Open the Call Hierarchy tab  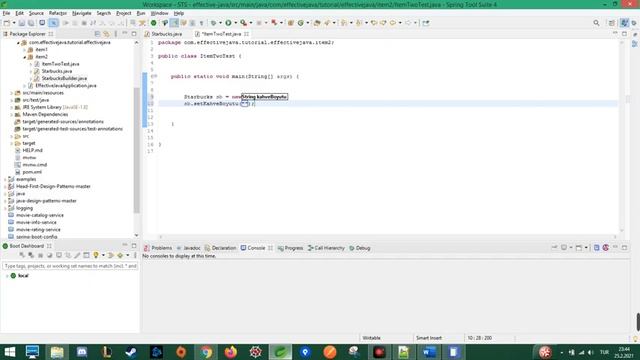[326, 248]
